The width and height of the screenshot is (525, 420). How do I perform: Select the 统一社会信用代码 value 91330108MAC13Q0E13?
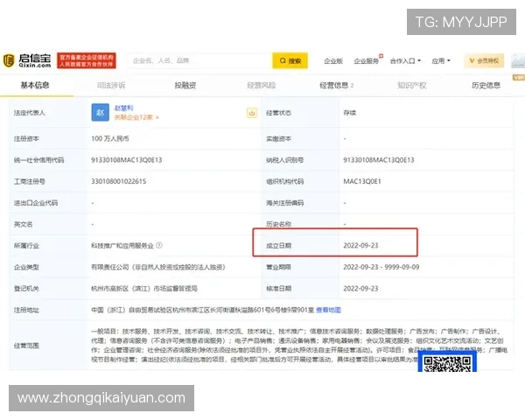[x=127, y=160]
